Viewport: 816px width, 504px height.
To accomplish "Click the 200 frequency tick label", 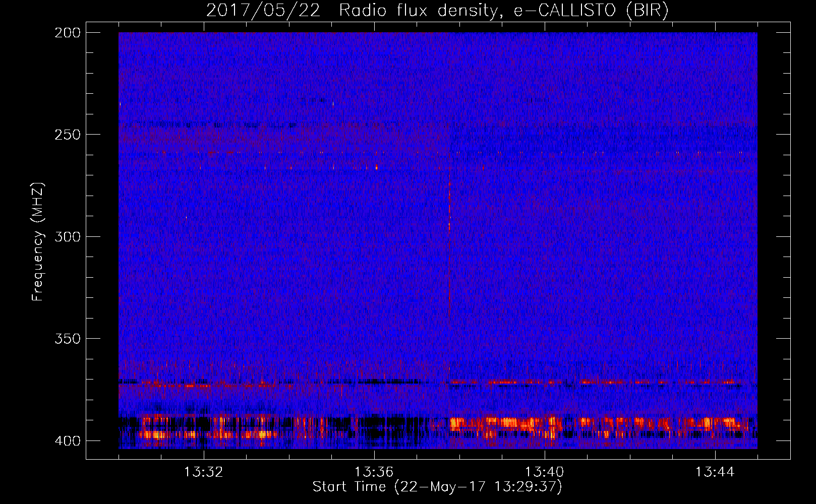I will click(x=67, y=33).
